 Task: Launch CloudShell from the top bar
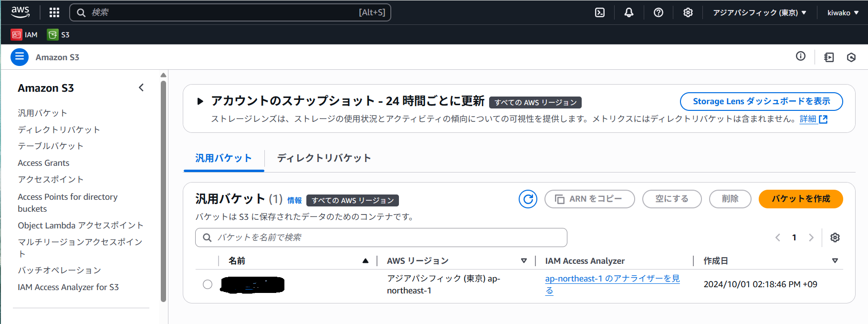(x=600, y=12)
